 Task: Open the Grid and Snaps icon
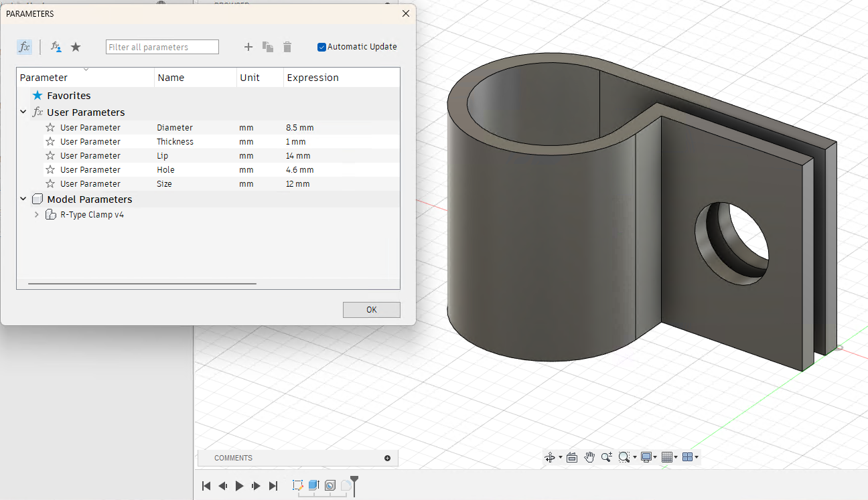pyautogui.click(x=668, y=457)
